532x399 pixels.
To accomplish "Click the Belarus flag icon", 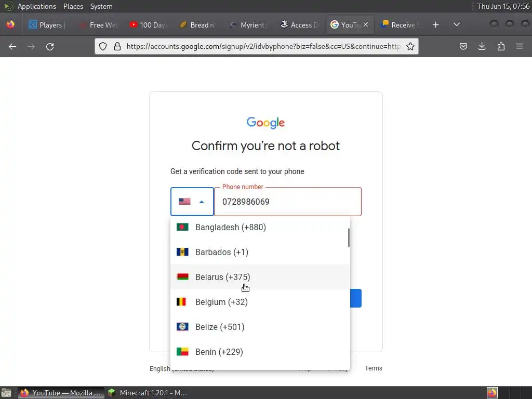I will (182, 277).
